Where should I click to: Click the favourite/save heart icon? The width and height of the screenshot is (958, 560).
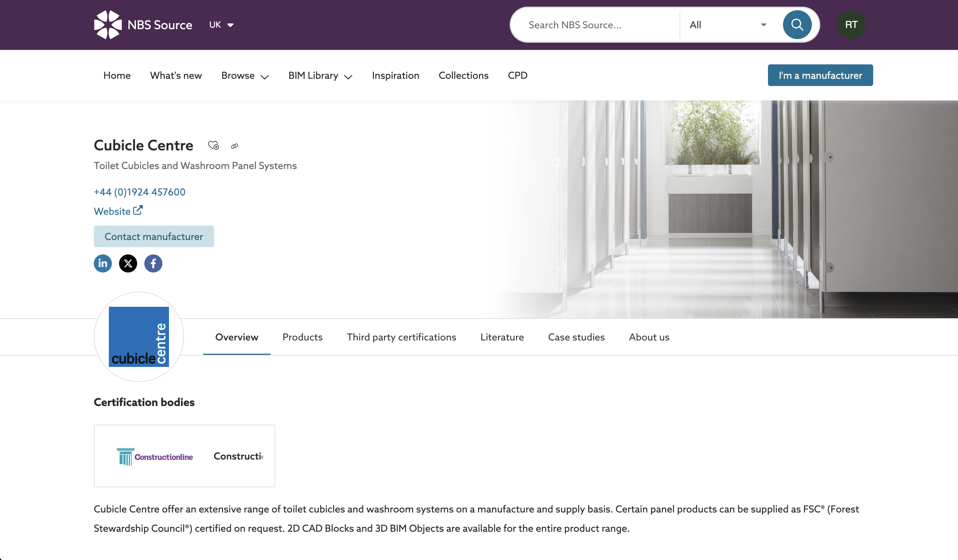[213, 145]
